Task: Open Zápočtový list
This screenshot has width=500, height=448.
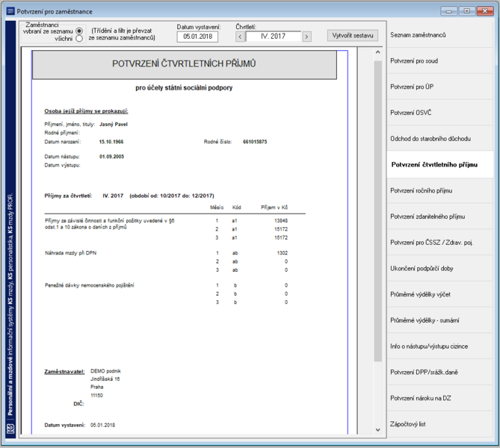Action: tap(440, 424)
